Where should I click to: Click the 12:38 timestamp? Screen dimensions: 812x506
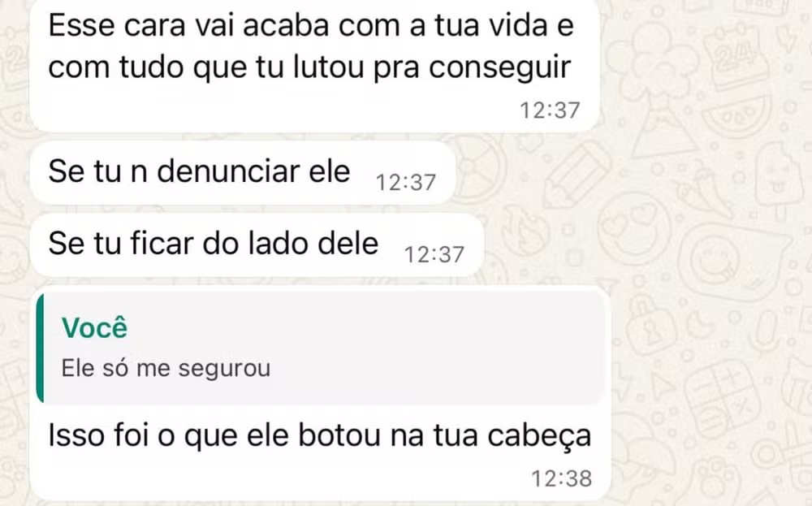(x=561, y=478)
